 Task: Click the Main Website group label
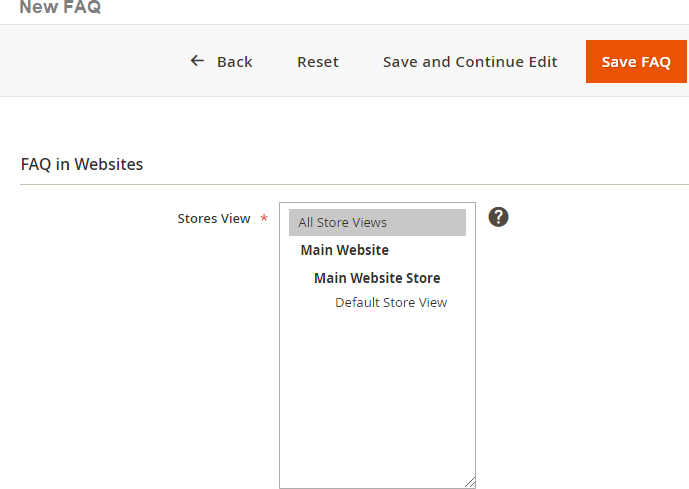pos(345,250)
